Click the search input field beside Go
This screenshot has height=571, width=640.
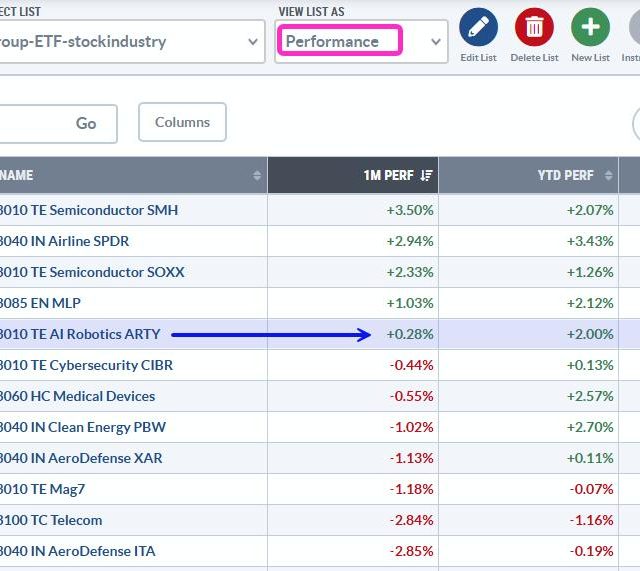tap(28, 123)
